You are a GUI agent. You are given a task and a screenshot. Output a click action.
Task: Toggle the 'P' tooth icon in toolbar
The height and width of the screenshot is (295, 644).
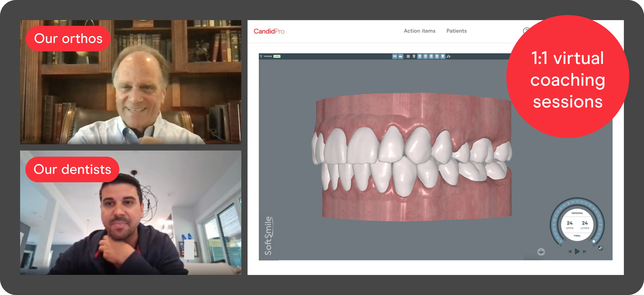tap(437, 57)
